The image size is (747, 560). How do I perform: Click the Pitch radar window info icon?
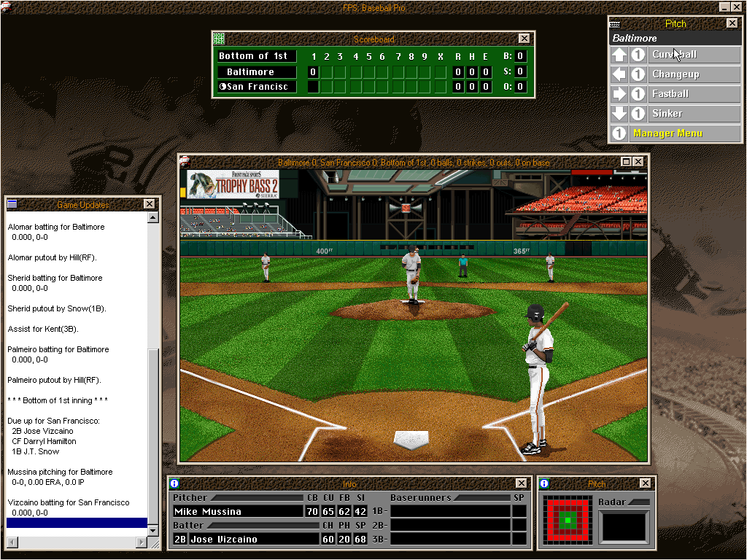(544, 483)
